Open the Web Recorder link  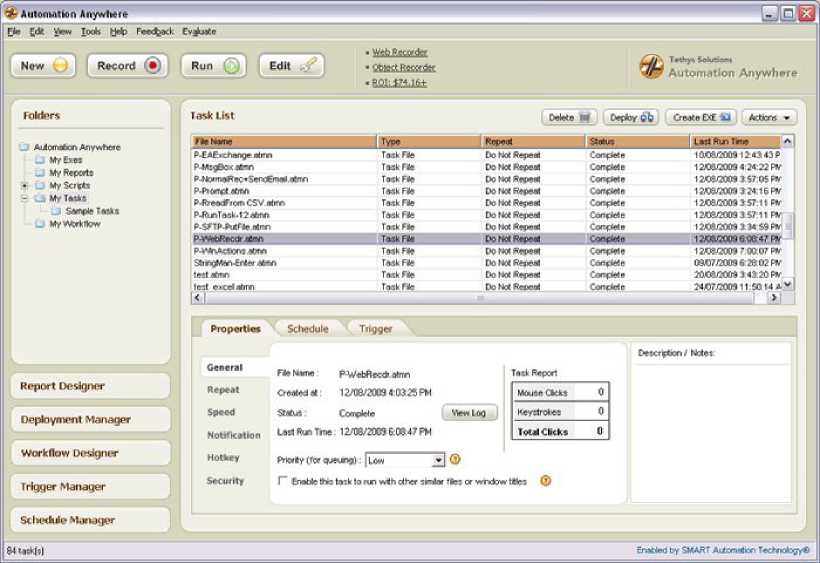pos(399,52)
